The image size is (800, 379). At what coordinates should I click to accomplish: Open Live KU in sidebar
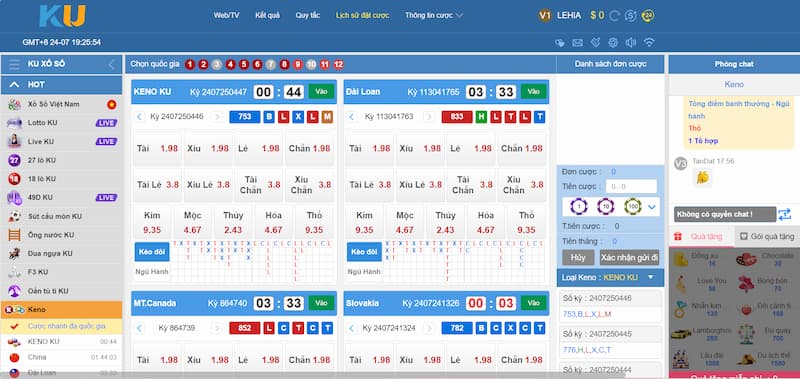click(61, 141)
